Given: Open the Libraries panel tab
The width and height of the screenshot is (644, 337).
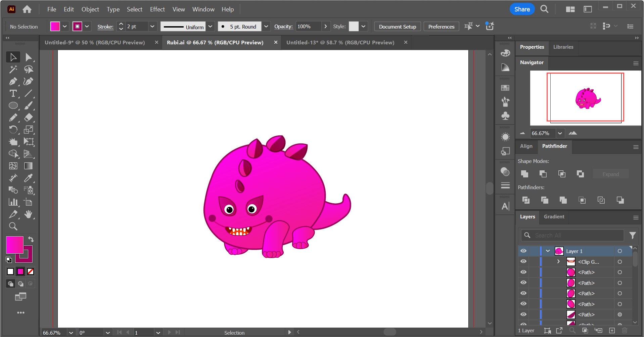Looking at the screenshot, I should [563, 47].
